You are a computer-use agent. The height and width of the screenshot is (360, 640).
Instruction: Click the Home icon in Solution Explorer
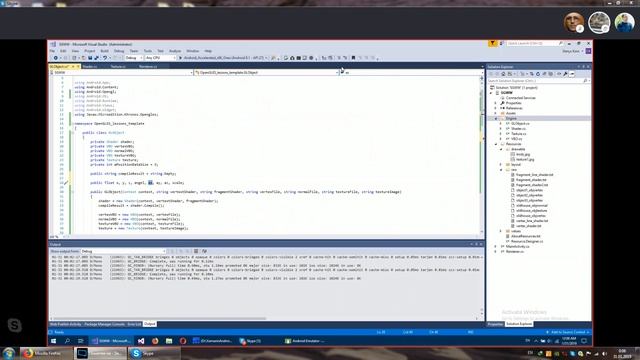[503, 74]
